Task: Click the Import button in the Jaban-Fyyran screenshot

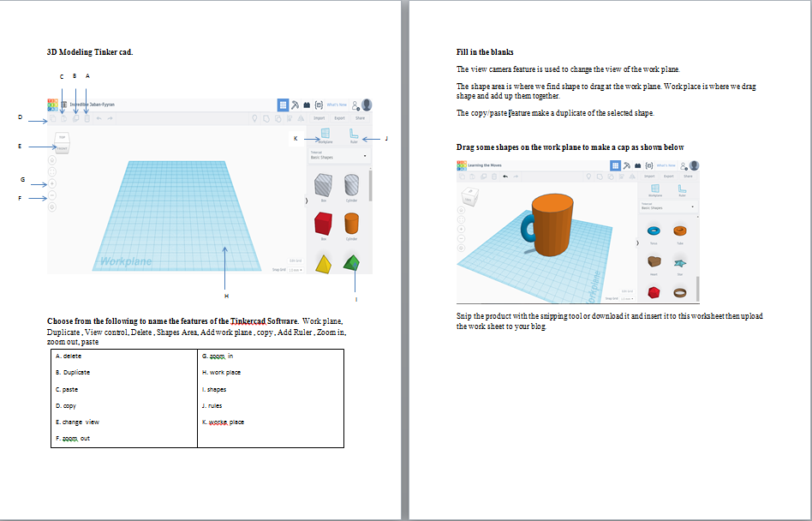Action: click(319, 118)
